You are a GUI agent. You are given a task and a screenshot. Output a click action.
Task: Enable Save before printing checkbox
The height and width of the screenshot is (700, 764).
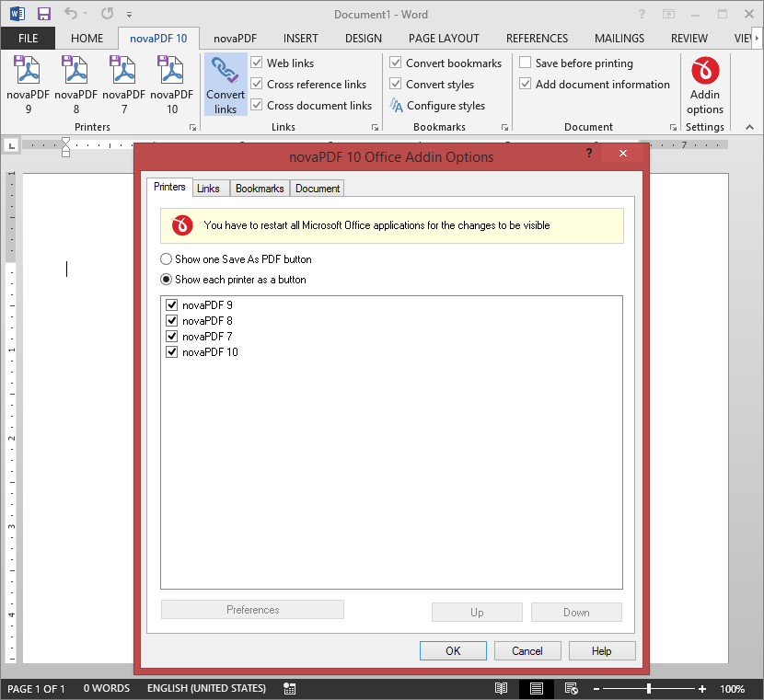(x=526, y=63)
